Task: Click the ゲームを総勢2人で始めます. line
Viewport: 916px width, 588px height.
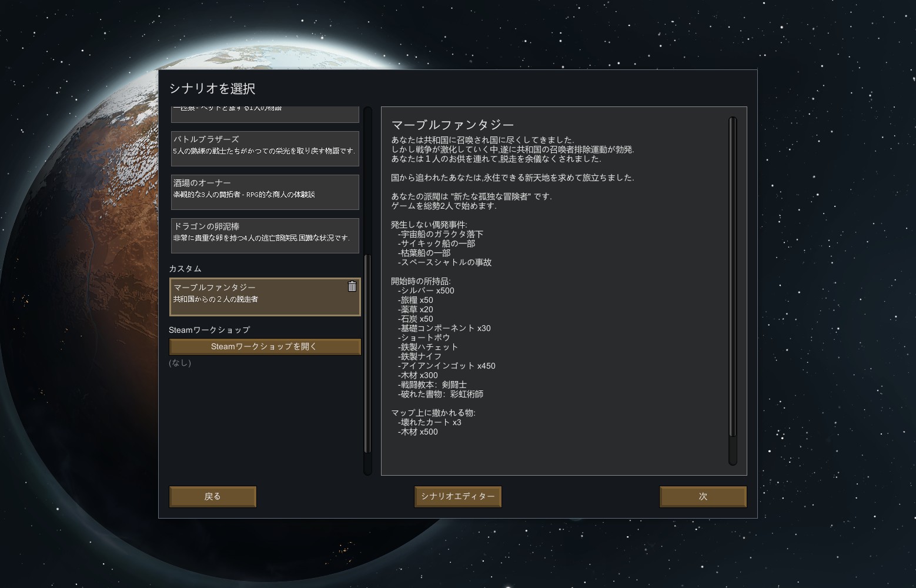Action: point(444,206)
